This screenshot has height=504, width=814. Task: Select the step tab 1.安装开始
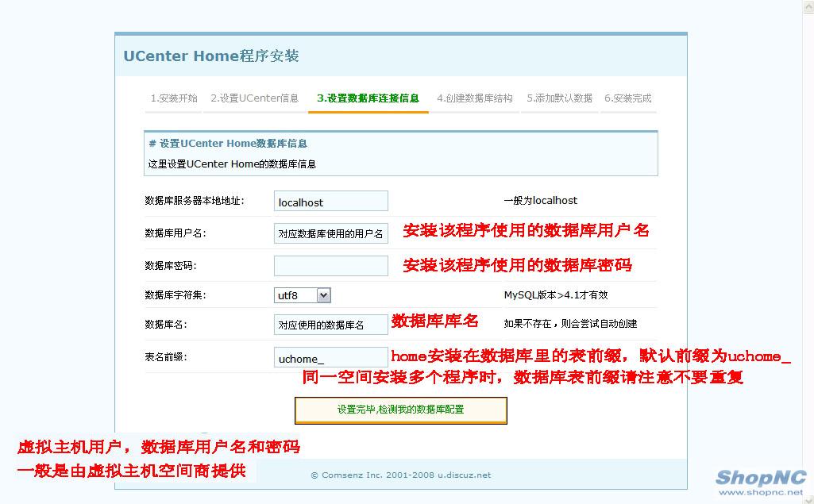point(174,98)
